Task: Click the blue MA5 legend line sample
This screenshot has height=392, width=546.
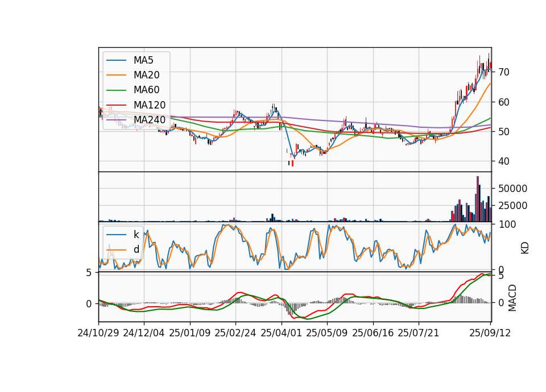Action: [x=116, y=61]
